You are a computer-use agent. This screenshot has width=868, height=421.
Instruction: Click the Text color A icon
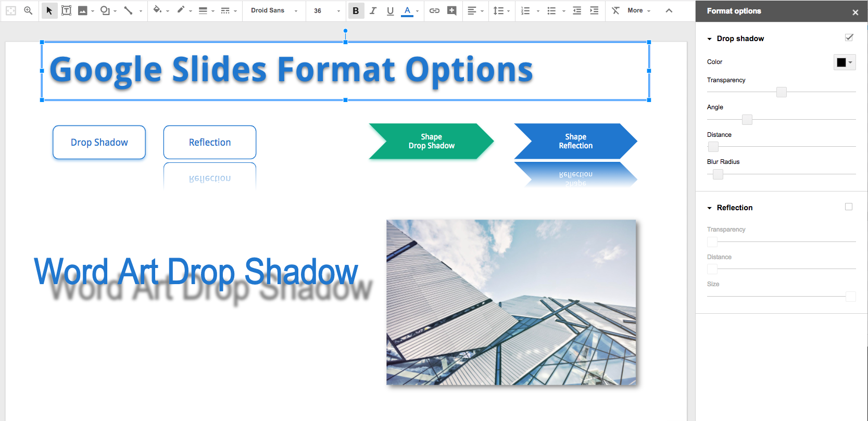pyautogui.click(x=407, y=11)
